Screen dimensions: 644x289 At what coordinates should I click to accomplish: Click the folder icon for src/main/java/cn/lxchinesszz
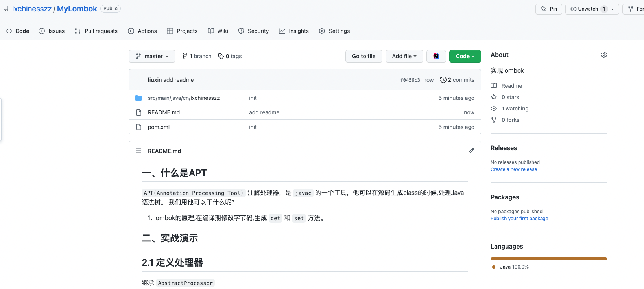[x=138, y=98]
